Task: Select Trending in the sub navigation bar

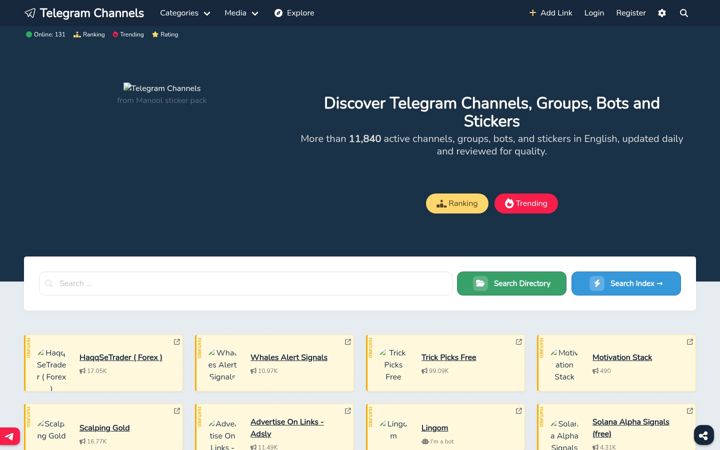Action: point(128,34)
